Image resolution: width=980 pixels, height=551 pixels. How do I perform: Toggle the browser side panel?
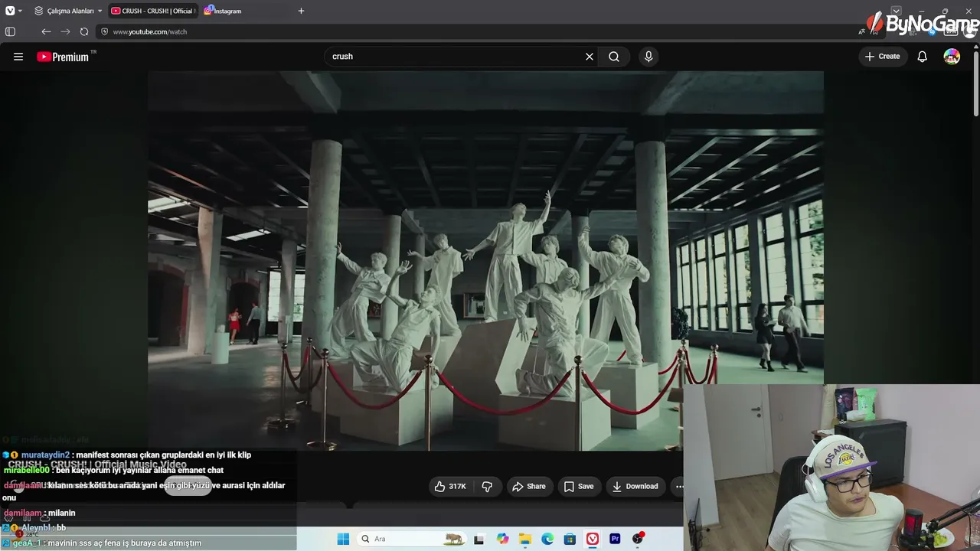click(10, 31)
